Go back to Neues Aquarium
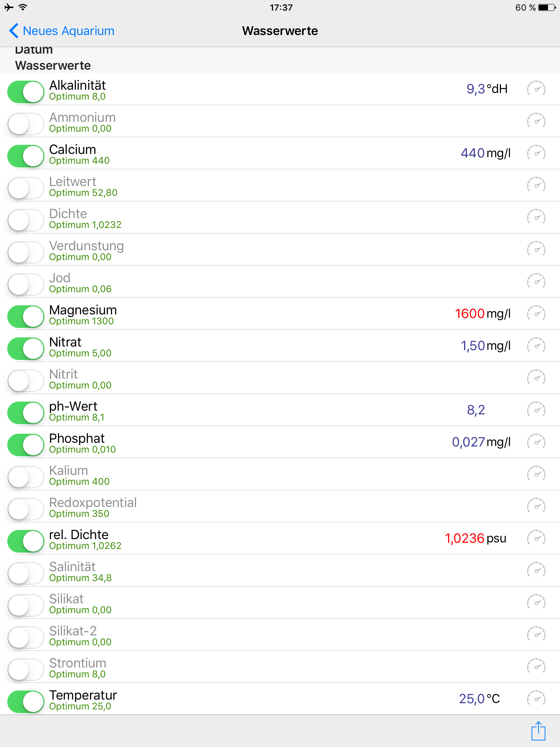The height and width of the screenshot is (747, 560). pos(68,31)
